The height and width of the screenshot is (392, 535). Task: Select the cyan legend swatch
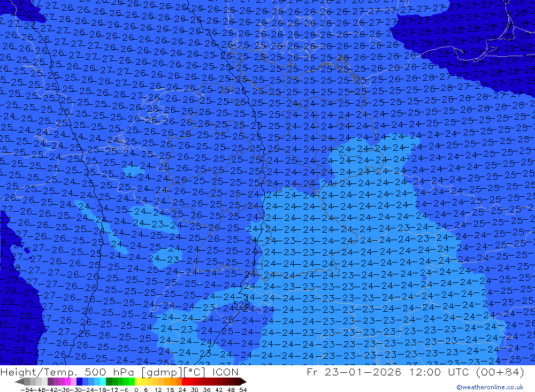pos(103,382)
